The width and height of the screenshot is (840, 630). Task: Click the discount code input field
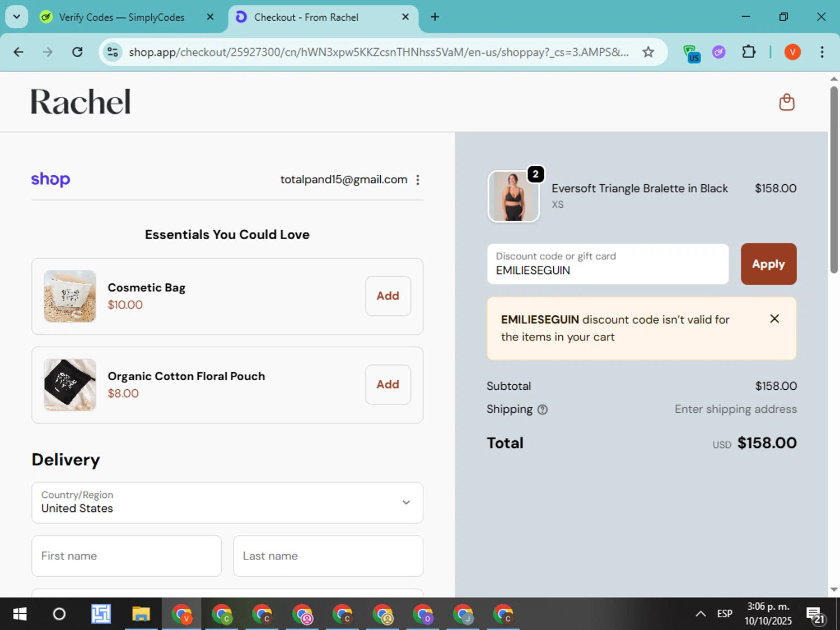(x=608, y=264)
